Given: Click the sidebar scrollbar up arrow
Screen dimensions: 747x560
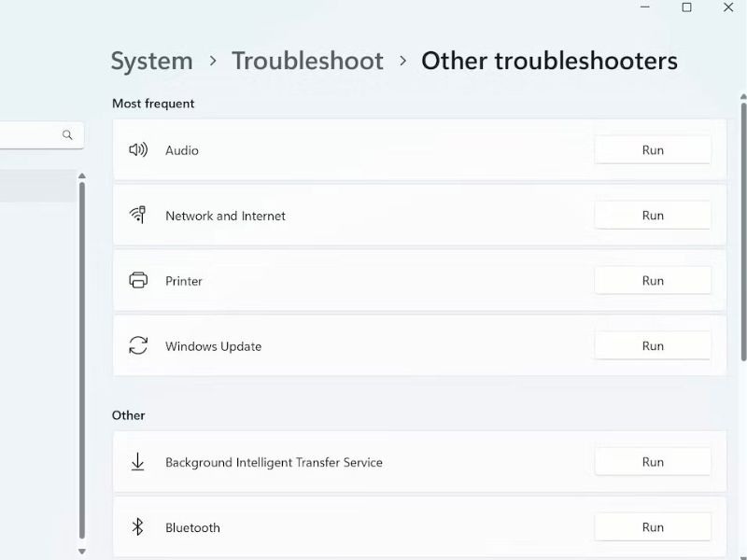Looking at the screenshot, I should 82,176.
